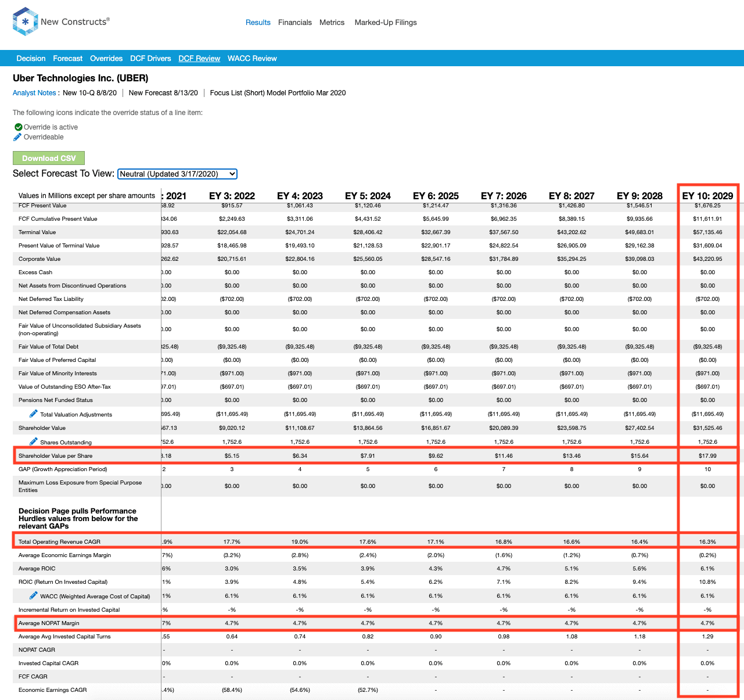Viewport: 744px width, 700px height.
Task: Open the Financials top navigation item
Action: click(x=295, y=23)
